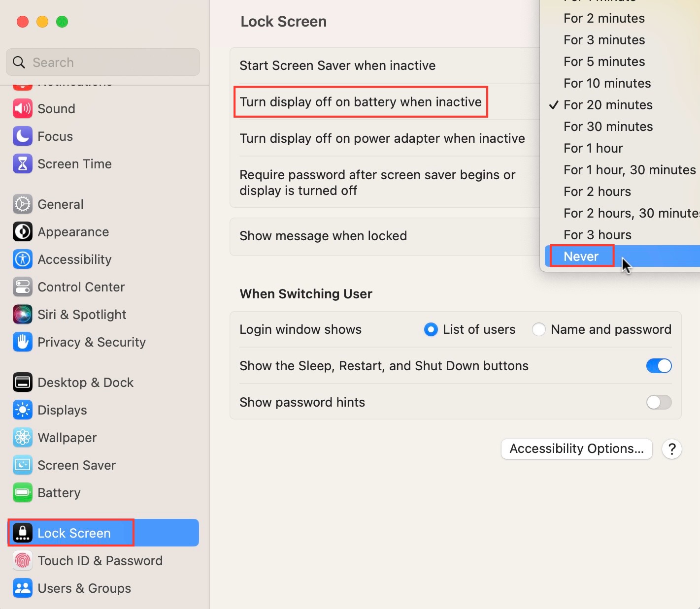Viewport: 700px width, 609px height.
Task: Click the Accessibility Options... button
Action: pyautogui.click(x=577, y=449)
